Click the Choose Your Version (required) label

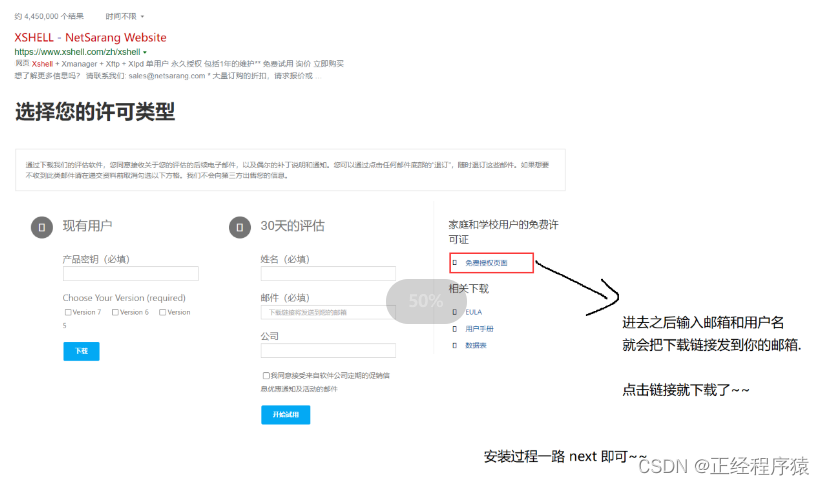(x=124, y=298)
